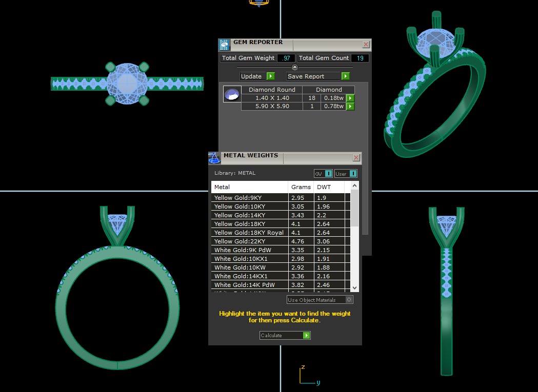Collapse the Gem Reporter header with up arrow
The height and width of the screenshot is (392, 538).
(295, 67)
